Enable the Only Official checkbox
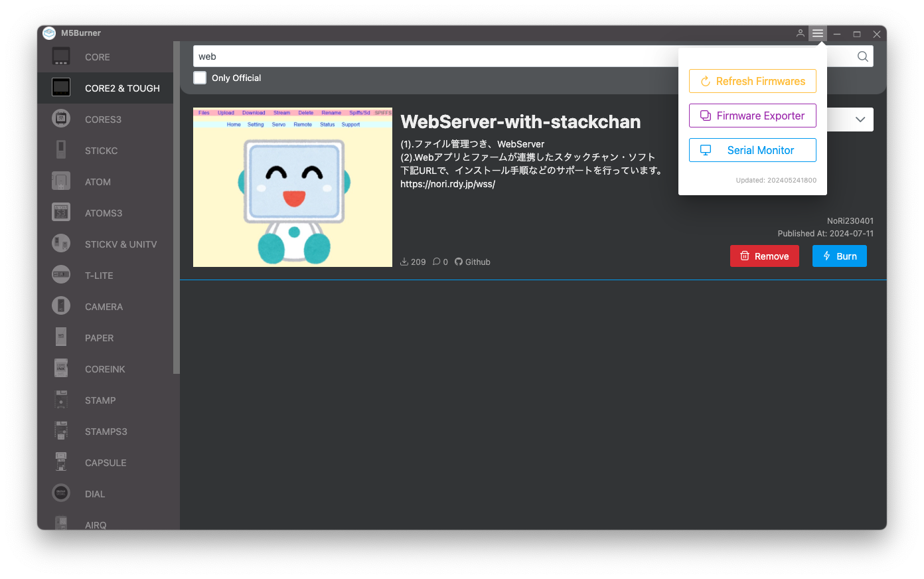The width and height of the screenshot is (924, 579). [x=200, y=78]
